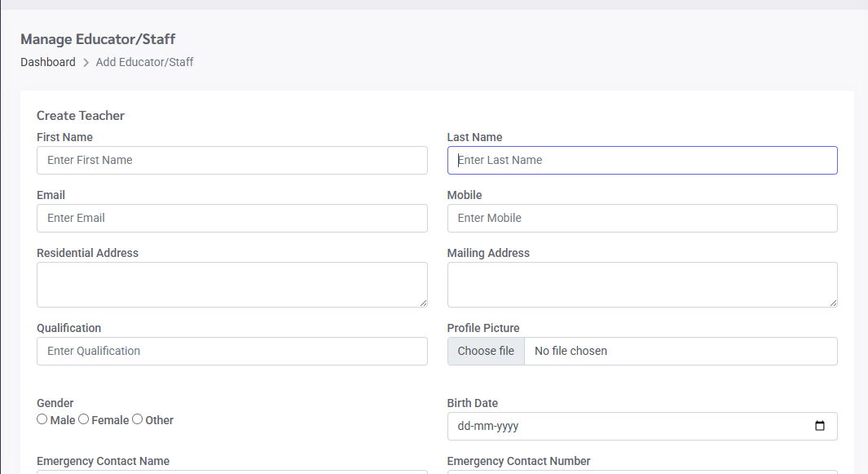
Task: Click the breadcrumb chevron separator after Dashboard
Action: click(x=86, y=63)
